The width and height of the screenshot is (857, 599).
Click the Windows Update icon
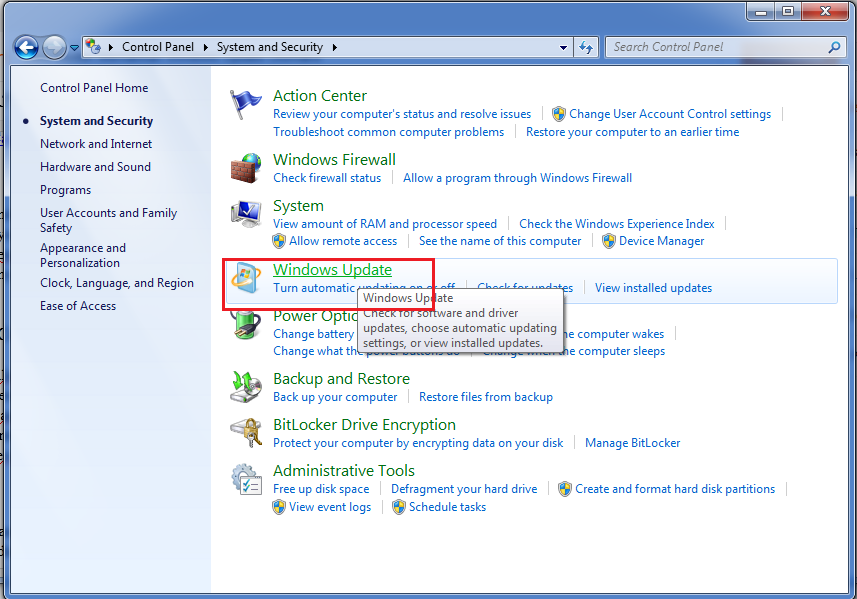pyautogui.click(x=245, y=278)
